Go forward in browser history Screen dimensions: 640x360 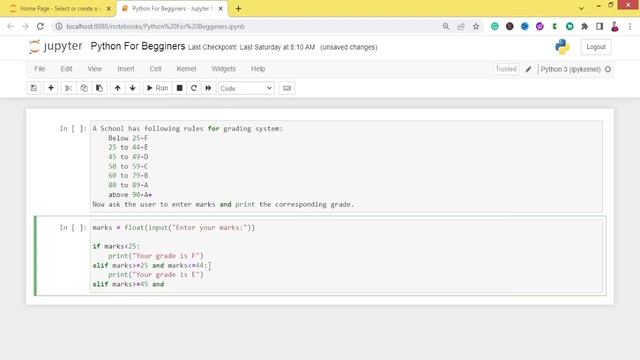click(x=25, y=27)
